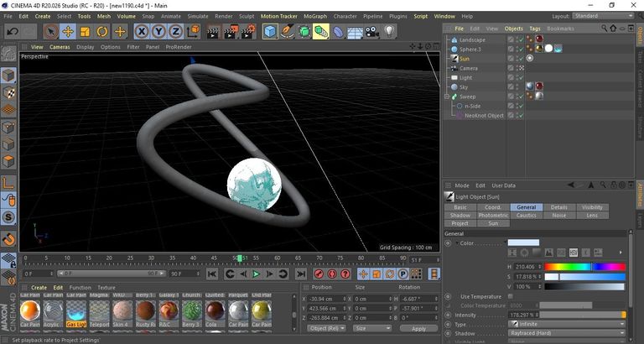The height and width of the screenshot is (344, 644).
Task: Open the Simulate menu
Action: click(x=198, y=17)
